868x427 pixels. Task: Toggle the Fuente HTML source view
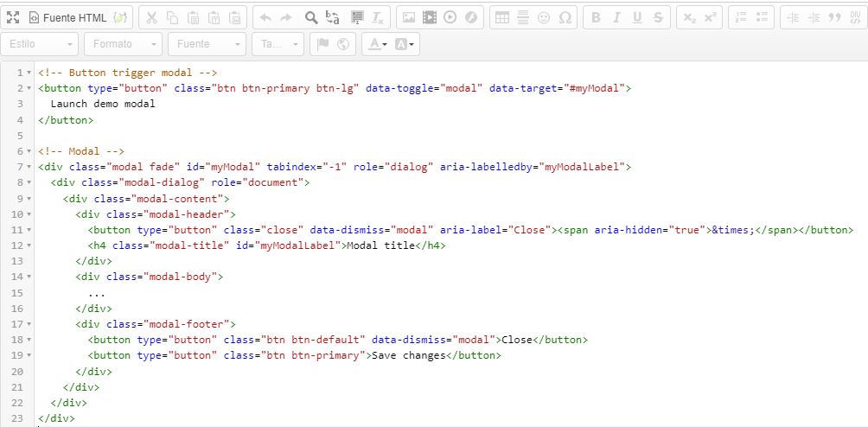pyautogui.click(x=67, y=17)
